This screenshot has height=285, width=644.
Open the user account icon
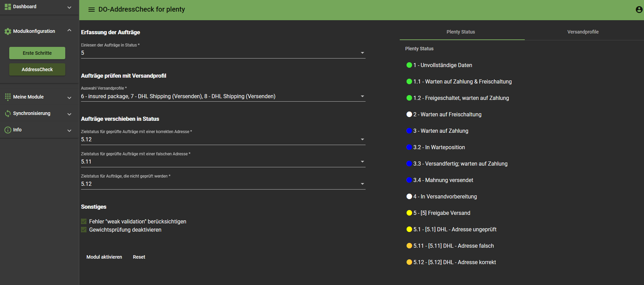(639, 10)
